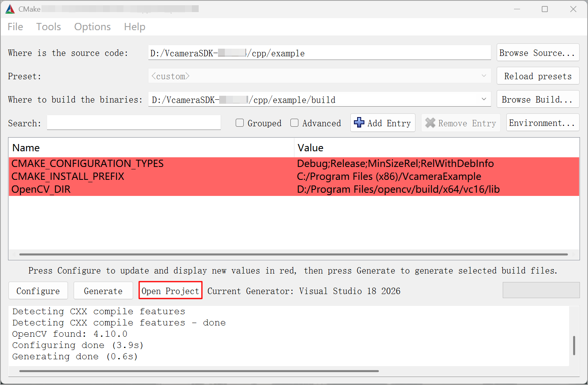Click the 'Configuring done (3.9s)' log line
Viewport: 588px width, 385px height.
point(78,345)
